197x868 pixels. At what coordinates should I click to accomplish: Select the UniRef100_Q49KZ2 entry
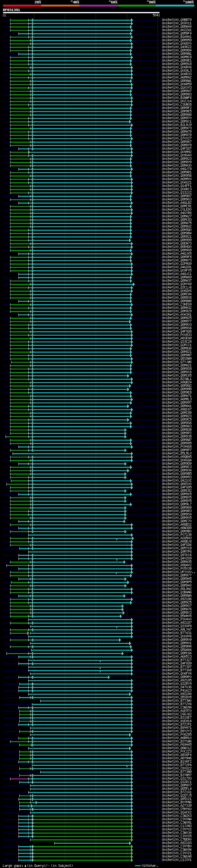176,47
